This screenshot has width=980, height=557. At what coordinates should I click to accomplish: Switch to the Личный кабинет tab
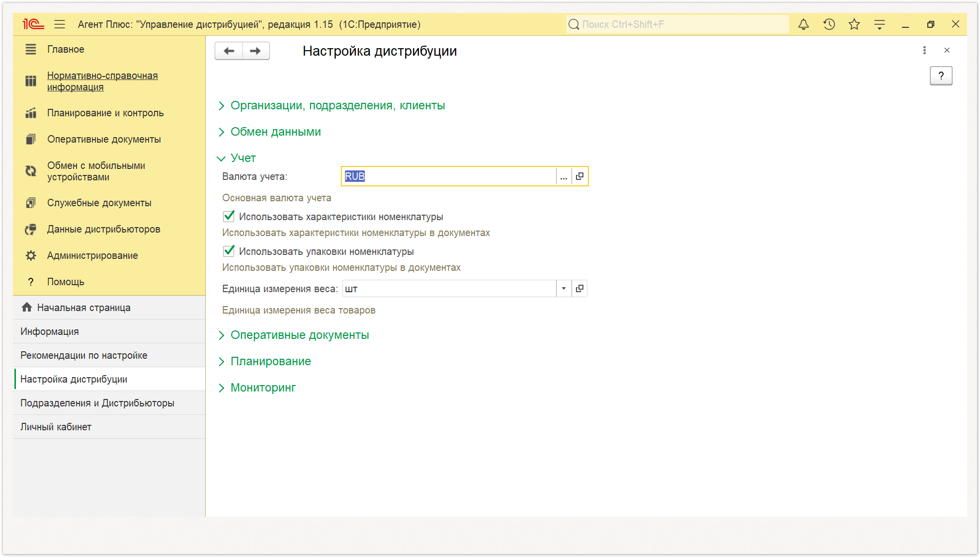pos(109,427)
